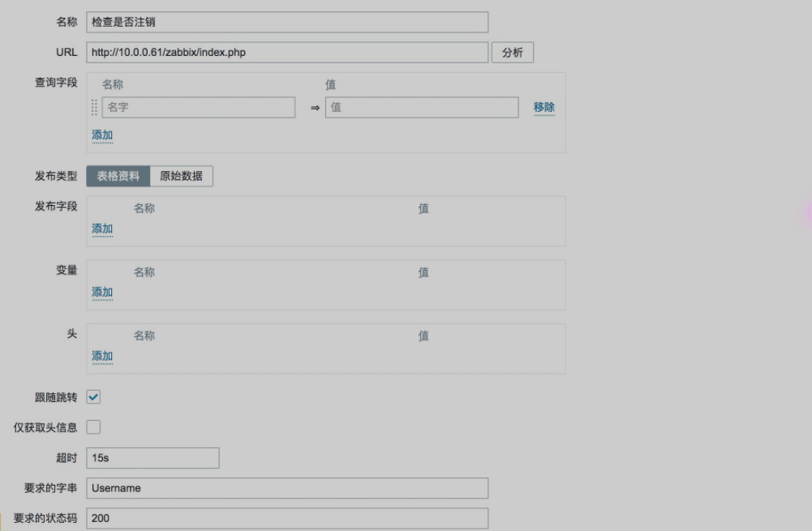Click the 名称 column header in 头 section
Viewport: 812px width, 531px height.
point(144,336)
